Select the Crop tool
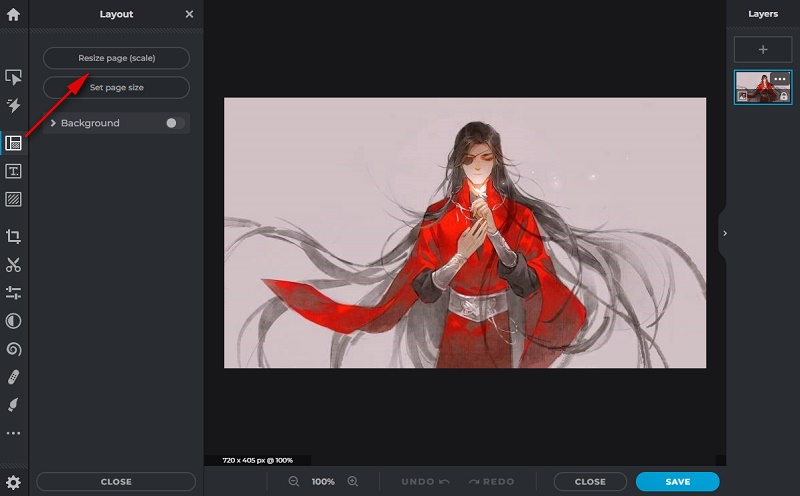Viewport: 800px width, 496px height. (x=13, y=236)
